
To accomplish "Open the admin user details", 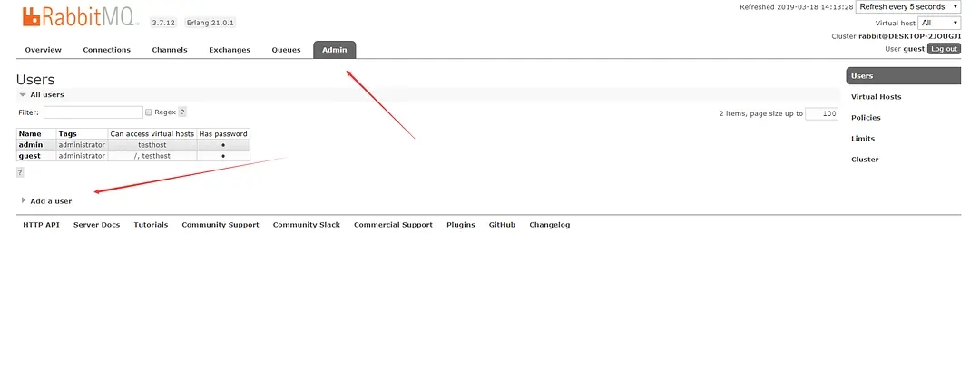I will tap(31, 145).
